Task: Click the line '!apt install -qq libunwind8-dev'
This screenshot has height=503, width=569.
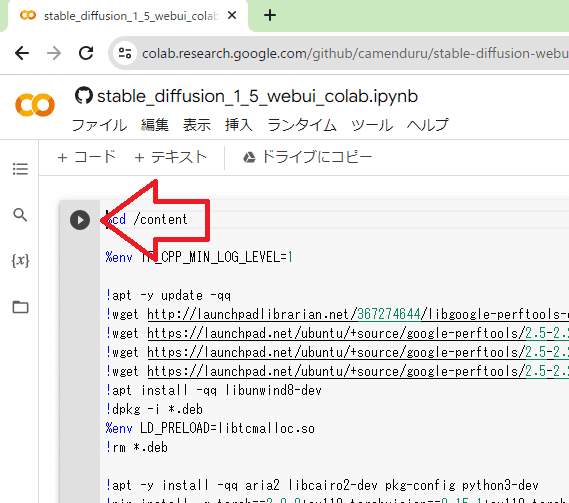Action: tap(213, 390)
